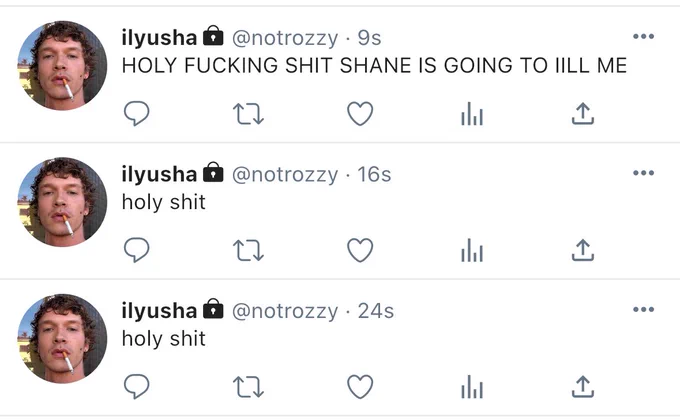Share the tweet posted 9s ago

tap(583, 114)
